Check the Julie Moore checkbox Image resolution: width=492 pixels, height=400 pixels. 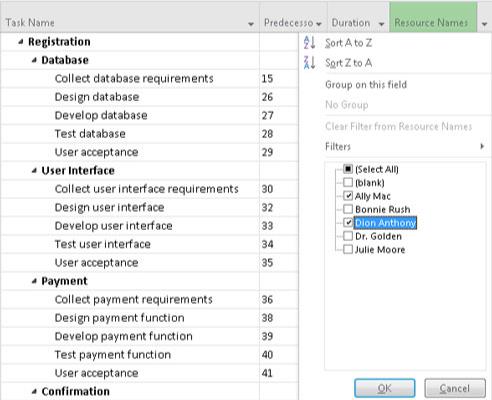[x=348, y=249]
